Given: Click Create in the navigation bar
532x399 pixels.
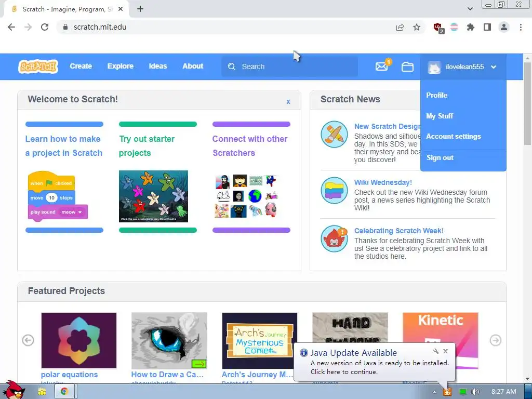Looking at the screenshot, I should [x=81, y=66].
